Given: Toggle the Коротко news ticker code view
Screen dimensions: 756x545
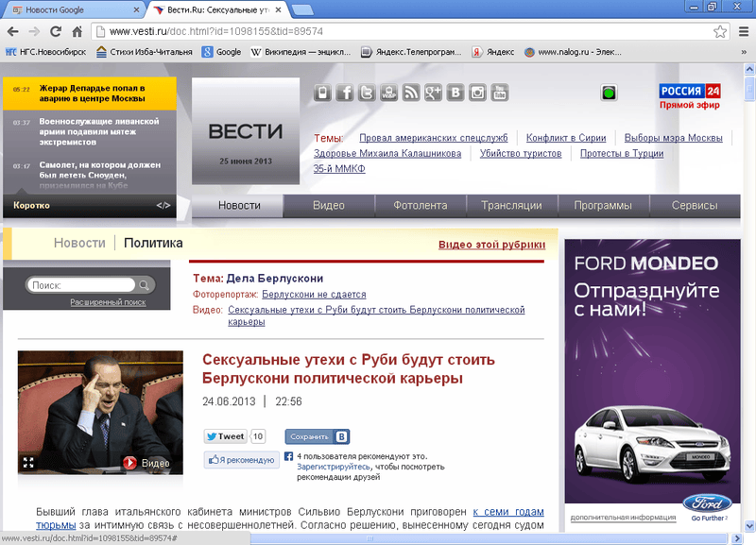Looking at the screenshot, I should pyautogui.click(x=163, y=205).
